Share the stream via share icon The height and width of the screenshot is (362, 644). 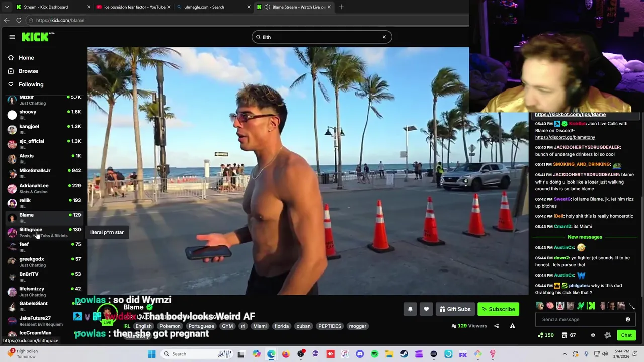click(x=496, y=326)
